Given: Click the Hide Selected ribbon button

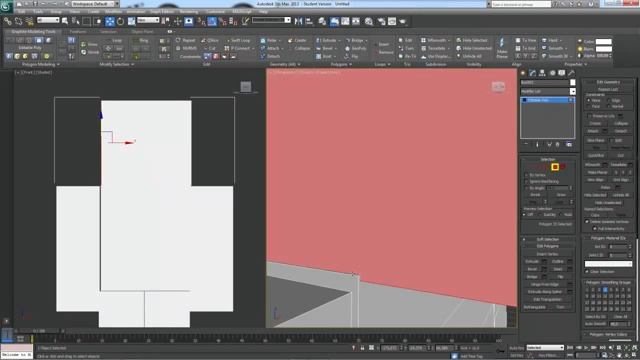Looking at the screenshot, I should click(472, 40).
